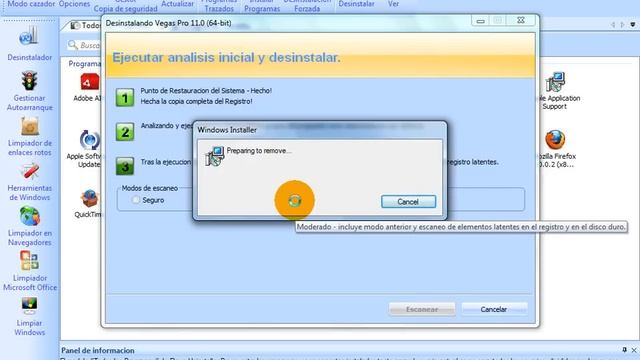Click the Actualizar toolbar item

point(178,4)
